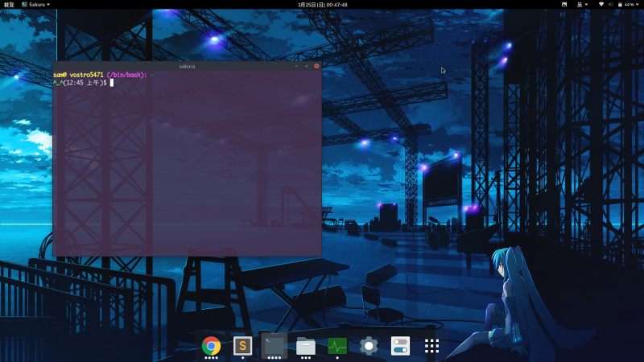Open Settings gear icon in the dock
This screenshot has width=644, height=362.
pyautogui.click(x=369, y=347)
